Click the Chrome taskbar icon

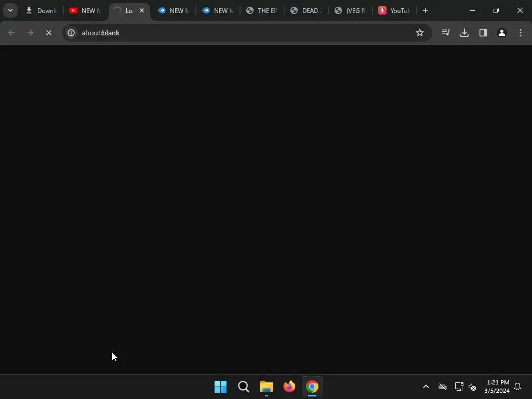(x=312, y=387)
